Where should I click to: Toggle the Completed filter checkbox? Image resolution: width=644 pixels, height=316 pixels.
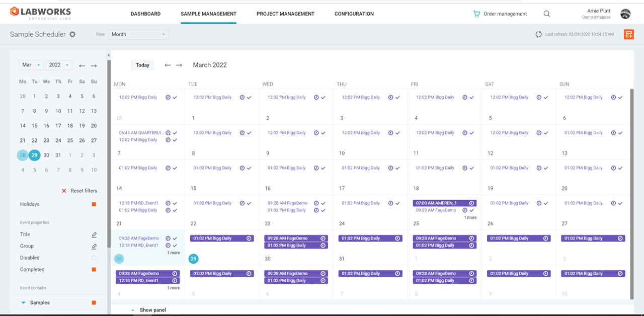[94, 270]
